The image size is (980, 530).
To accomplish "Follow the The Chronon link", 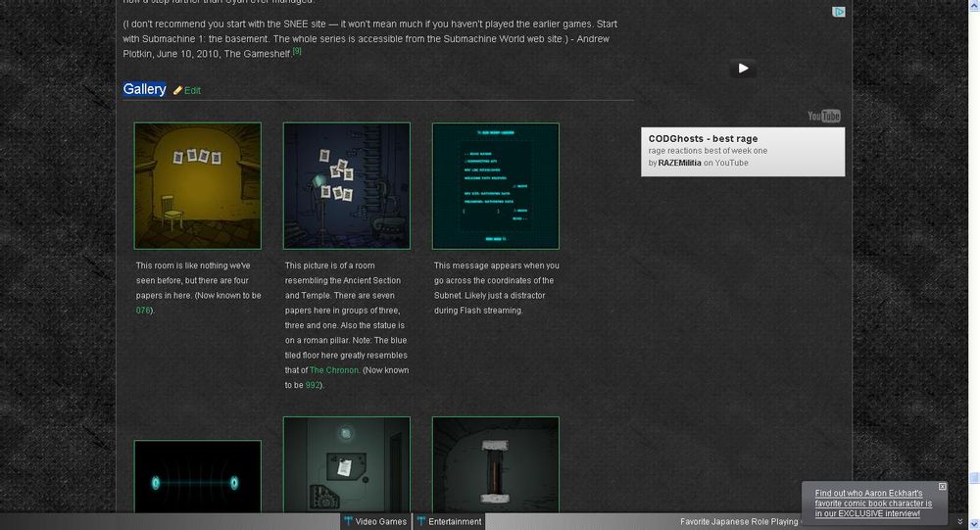I will pyautogui.click(x=334, y=370).
